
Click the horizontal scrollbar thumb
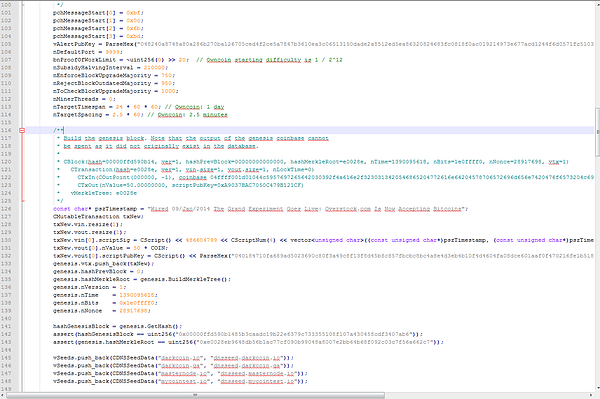pos(195,395)
